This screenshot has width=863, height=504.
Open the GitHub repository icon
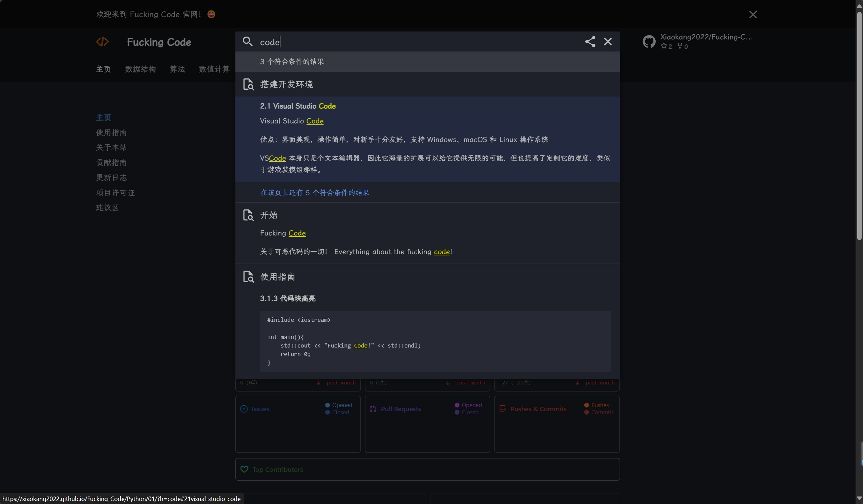[x=649, y=42]
